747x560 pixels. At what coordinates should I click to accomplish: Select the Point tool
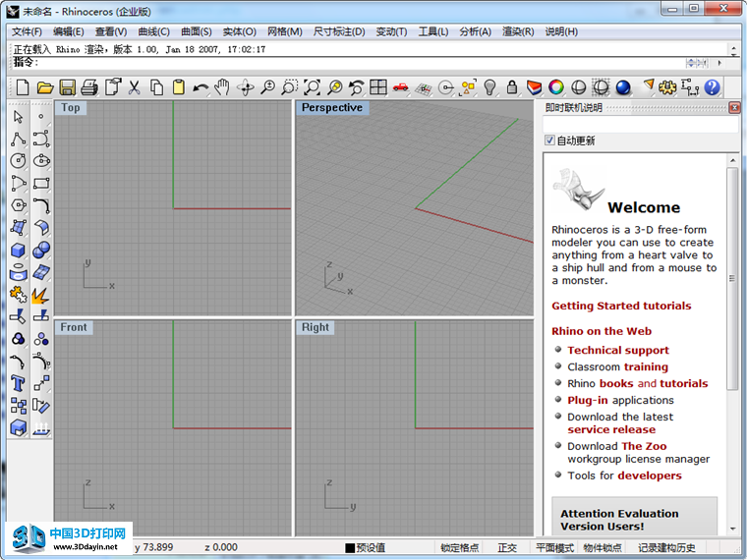pos(41,117)
